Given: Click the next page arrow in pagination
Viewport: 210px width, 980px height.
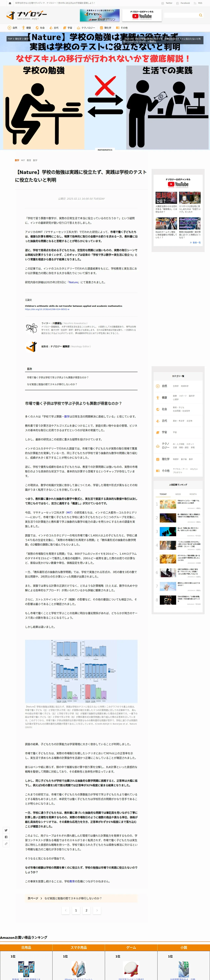Looking at the screenshot, I should point(97,910).
